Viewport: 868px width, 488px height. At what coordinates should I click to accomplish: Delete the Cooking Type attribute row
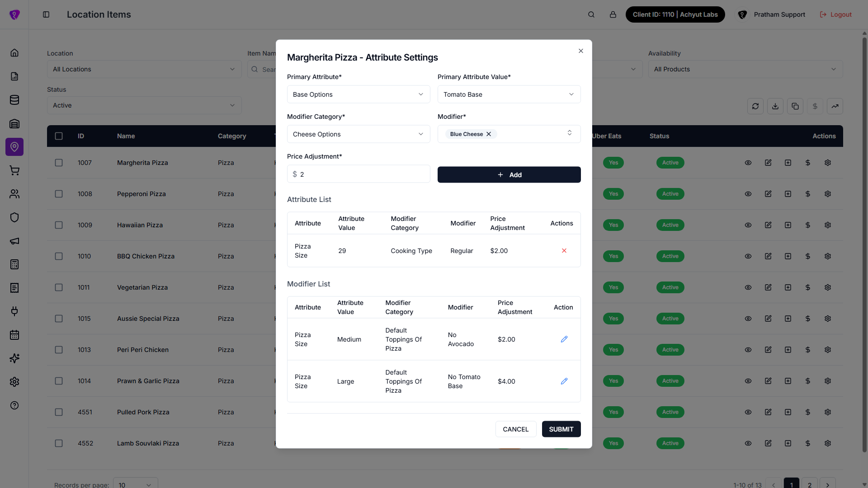(564, 251)
